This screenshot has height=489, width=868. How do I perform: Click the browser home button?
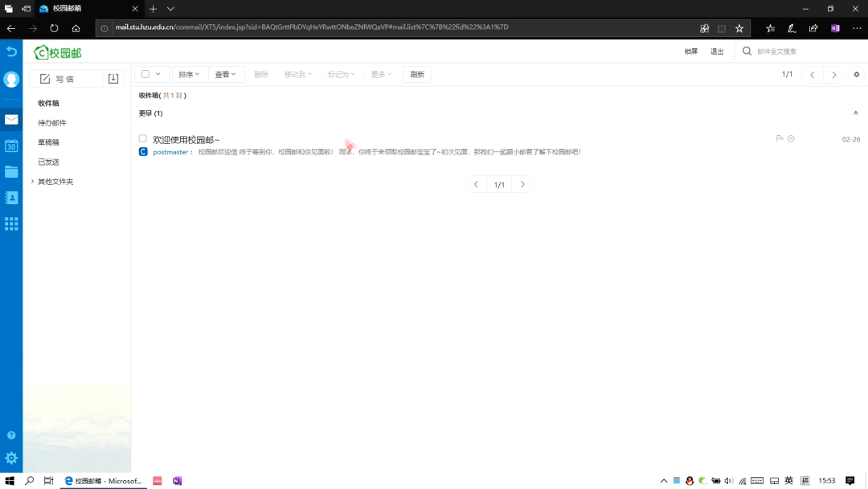[x=76, y=28]
